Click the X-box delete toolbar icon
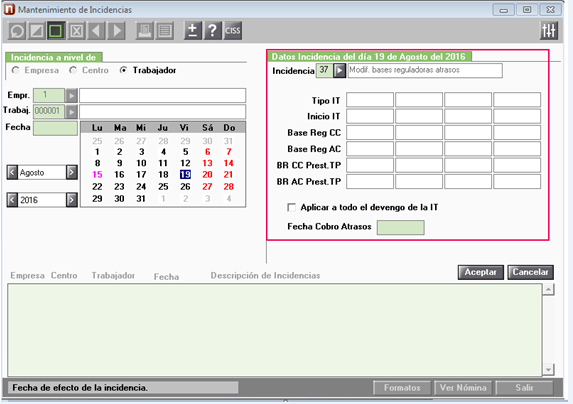Screen dimensions: 573x404 [76, 31]
